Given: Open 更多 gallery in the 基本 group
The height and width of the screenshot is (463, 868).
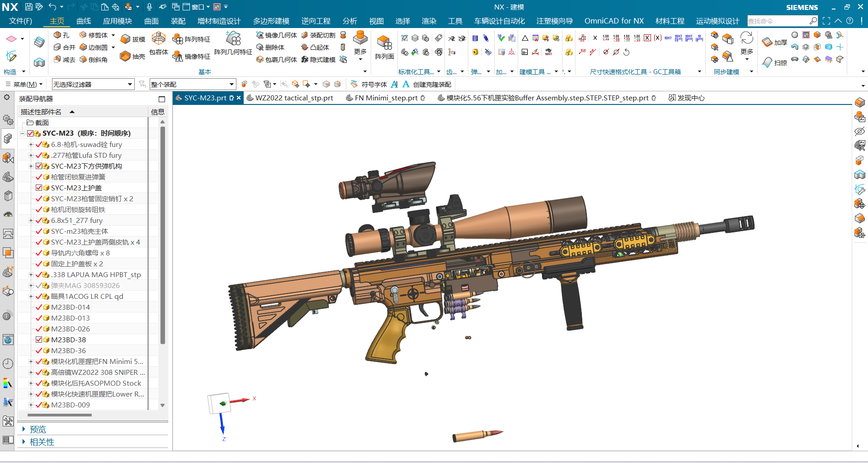Looking at the screenshot, I should [360, 45].
